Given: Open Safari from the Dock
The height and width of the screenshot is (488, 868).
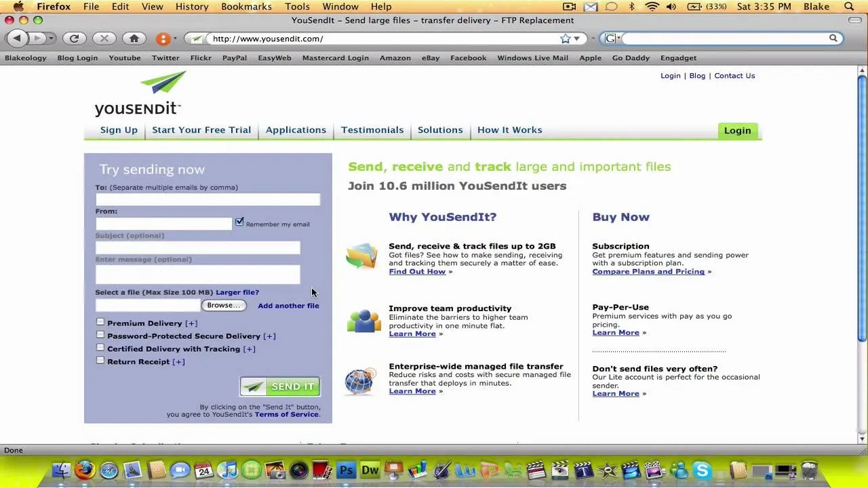Looking at the screenshot, I should pos(108,470).
